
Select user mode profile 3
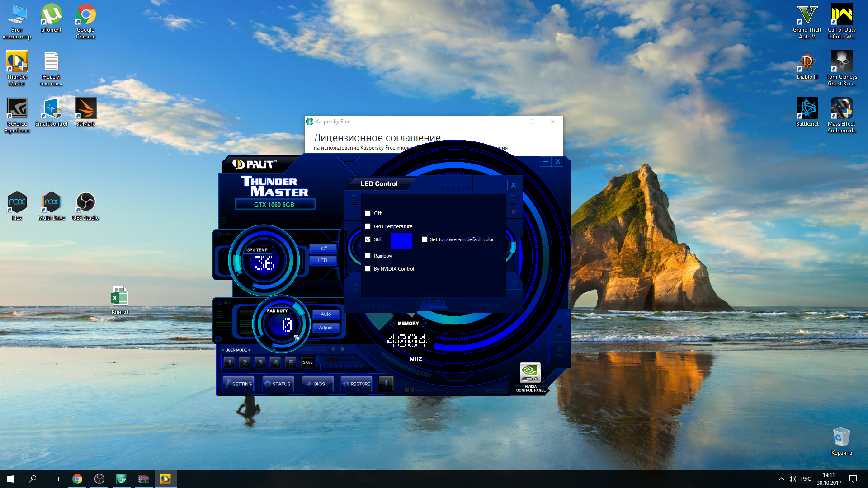click(260, 362)
